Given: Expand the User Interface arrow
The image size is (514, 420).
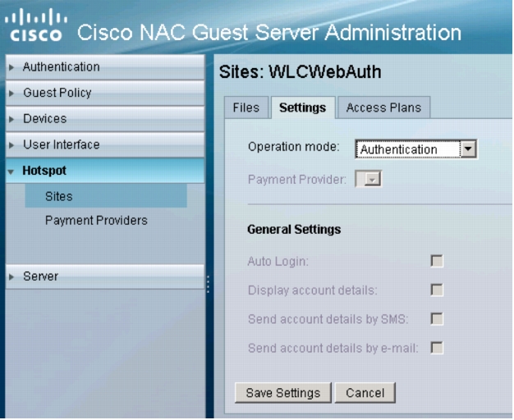Looking at the screenshot, I should 11,145.
